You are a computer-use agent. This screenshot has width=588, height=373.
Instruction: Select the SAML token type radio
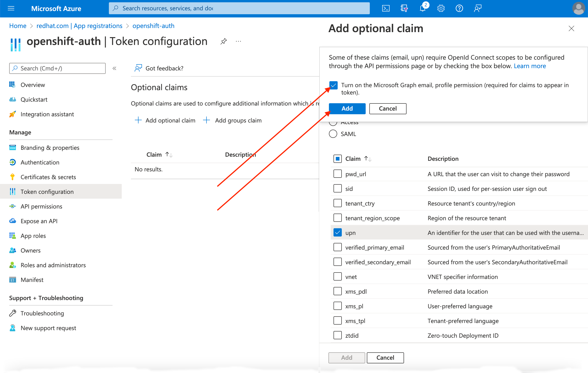point(333,134)
